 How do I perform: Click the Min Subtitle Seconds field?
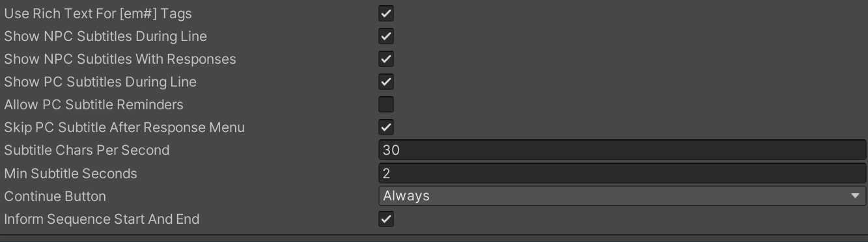pyautogui.click(x=622, y=173)
